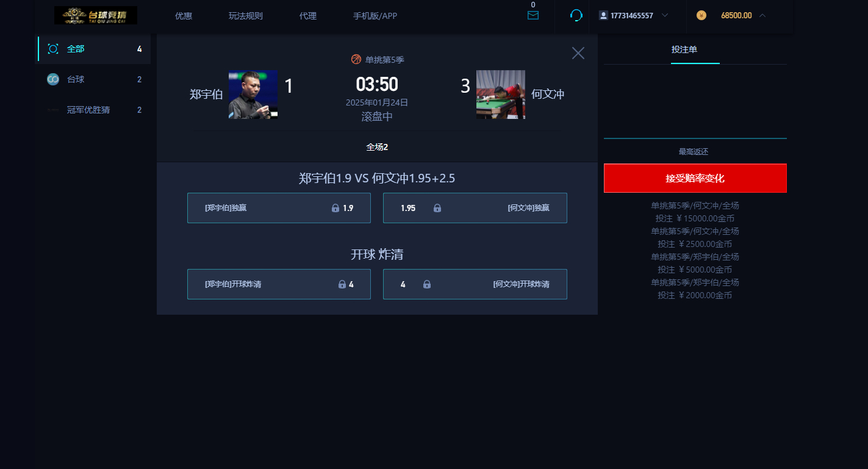Image resolution: width=868 pixels, height=469 pixels.
Task: Click the user avatar icon beside phone number
Action: tap(603, 15)
